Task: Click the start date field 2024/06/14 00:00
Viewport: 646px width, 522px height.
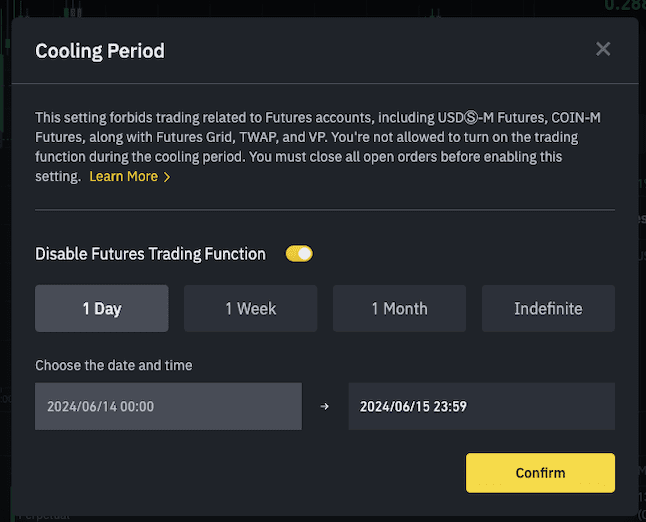Action: 168,407
